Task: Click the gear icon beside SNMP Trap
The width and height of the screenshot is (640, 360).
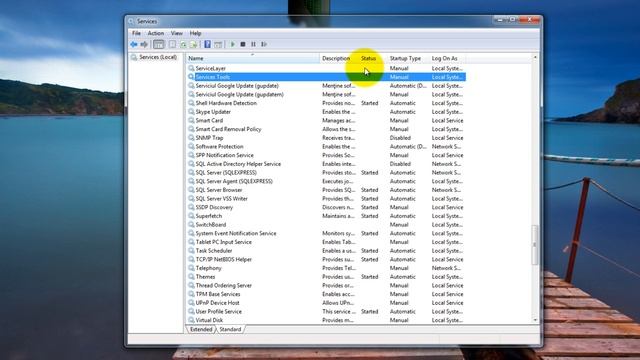Action: coord(191,138)
